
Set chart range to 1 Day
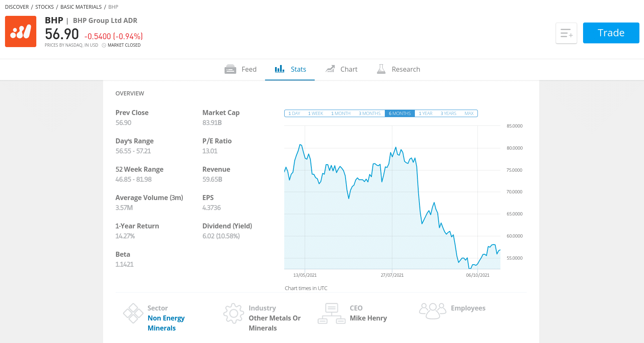(x=294, y=113)
